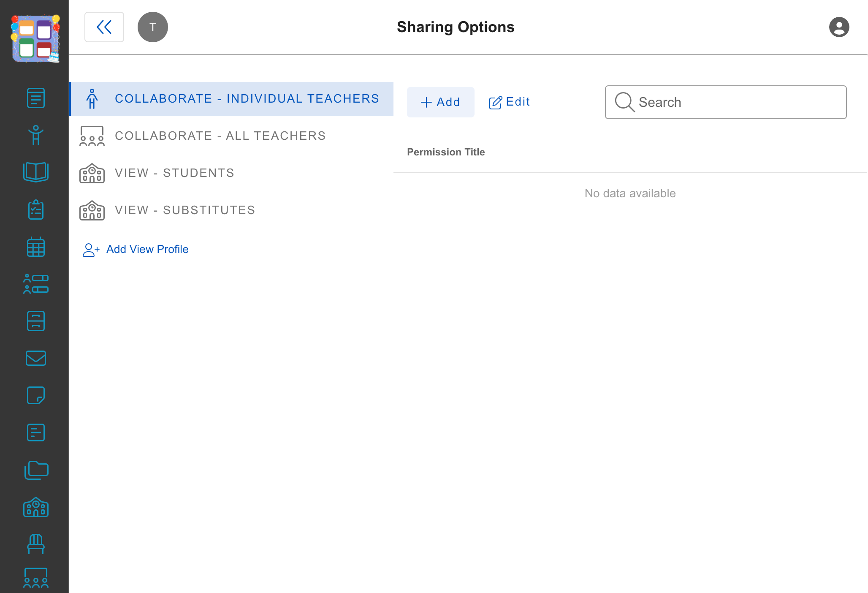This screenshot has height=593, width=868.
Task: Click the gray T avatar circle
Action: click(x=153, y=27)
